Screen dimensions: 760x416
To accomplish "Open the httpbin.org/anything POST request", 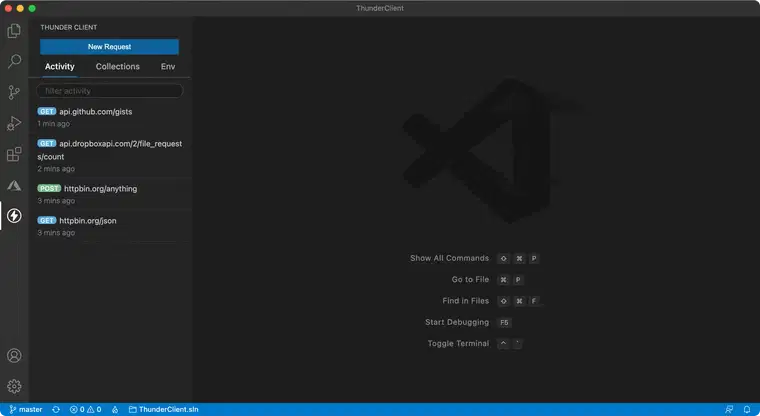I will point(110,194).
